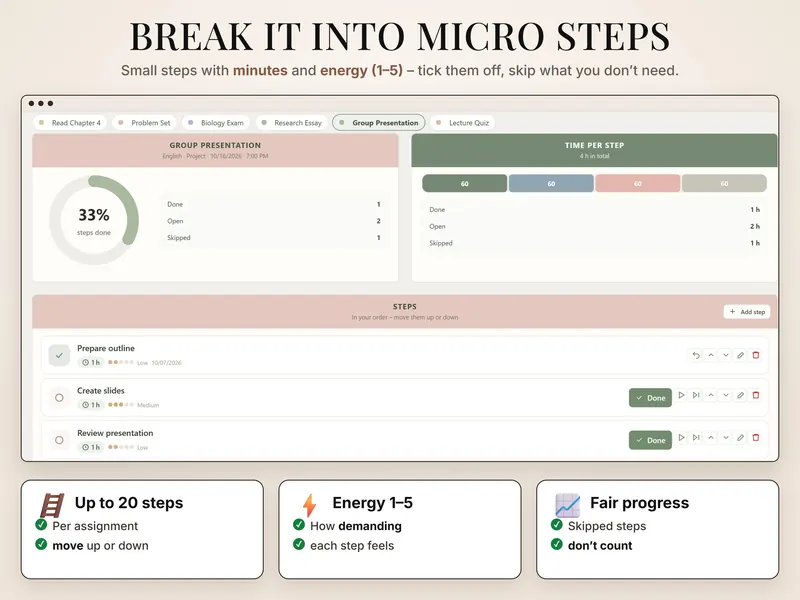
Task: Click the Create slides step title
Action: pyautogui.click(x=101, y=391)
